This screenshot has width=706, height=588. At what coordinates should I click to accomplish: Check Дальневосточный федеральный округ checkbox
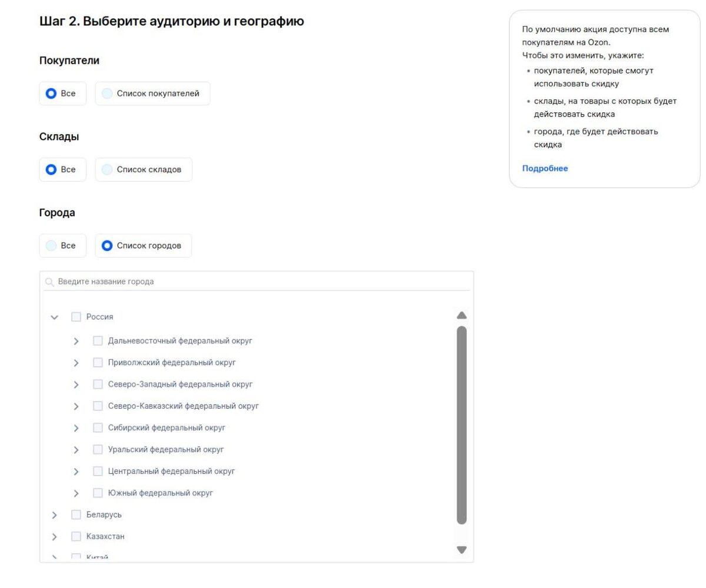coord(98,341)
